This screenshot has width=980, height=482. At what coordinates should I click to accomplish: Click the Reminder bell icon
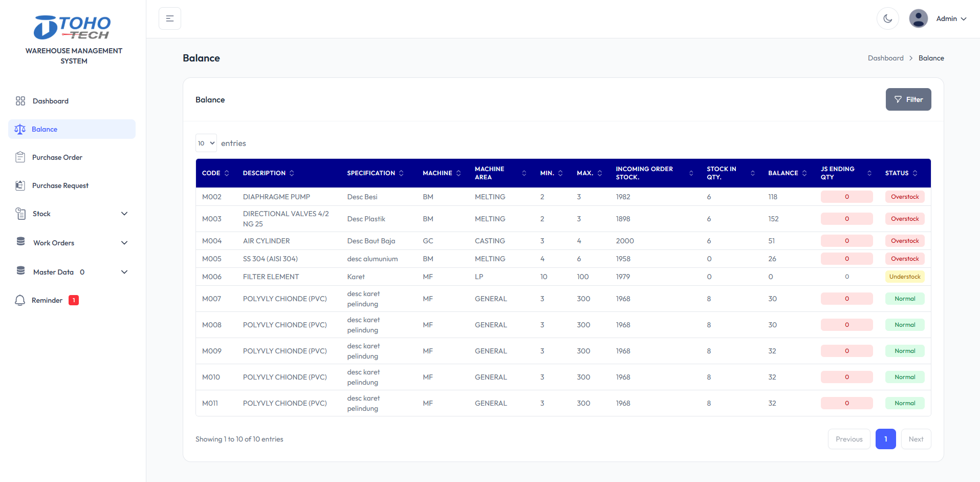coord(20,300)
